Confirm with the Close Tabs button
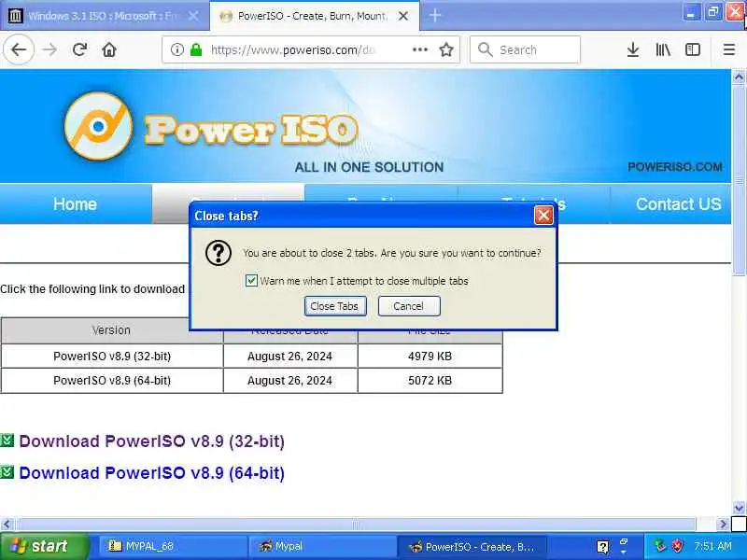The width and height of the screenshot is (747, 560). pyautogui.click(x=335, y=306)
